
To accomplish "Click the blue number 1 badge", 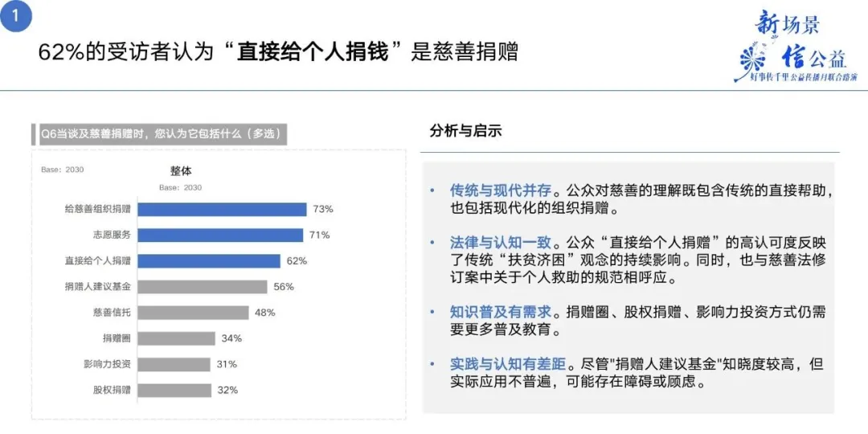I will 15,15.
